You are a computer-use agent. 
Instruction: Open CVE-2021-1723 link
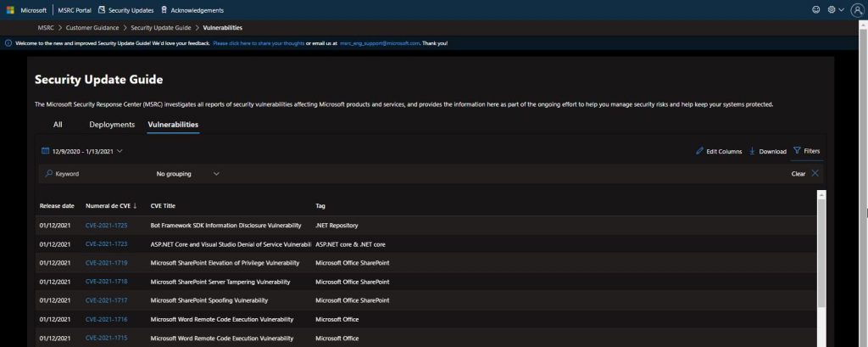[106, 244]
